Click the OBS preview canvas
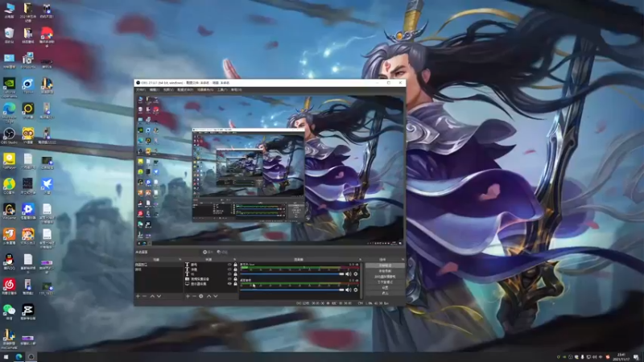 tap(270, 171)
